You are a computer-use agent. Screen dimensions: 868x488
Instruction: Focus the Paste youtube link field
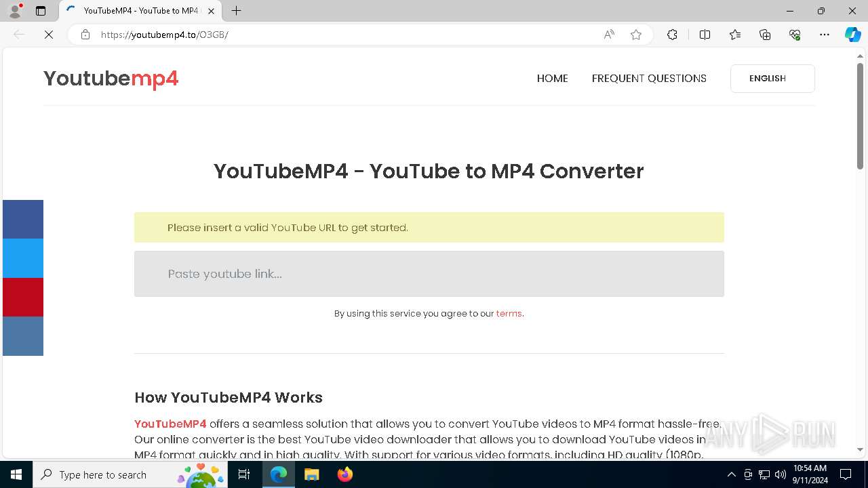(429, 274)
